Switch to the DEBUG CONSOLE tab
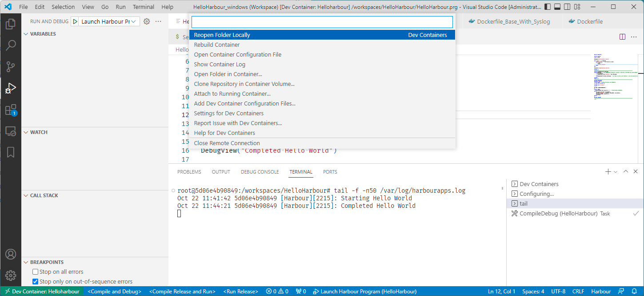 pos(260,172)
